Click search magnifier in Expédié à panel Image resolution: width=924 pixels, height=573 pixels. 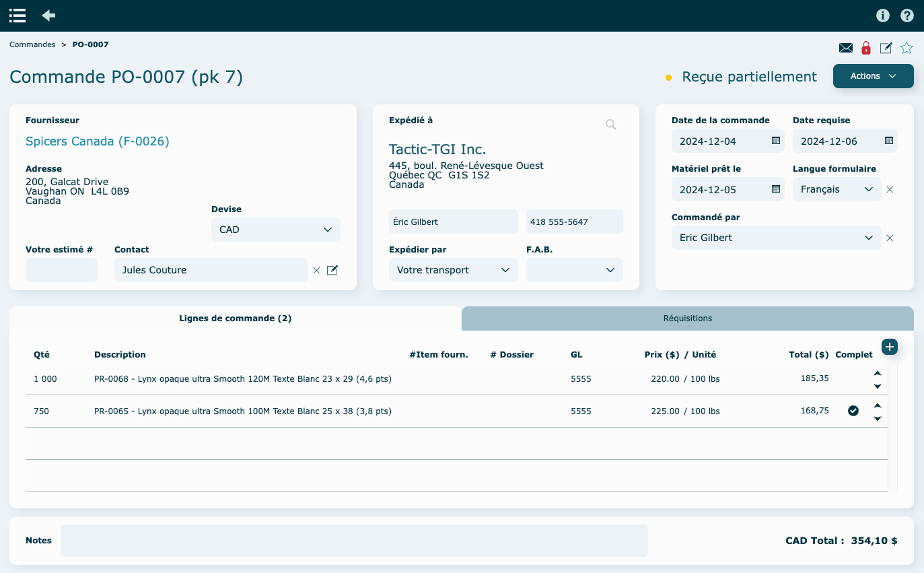coord(610,125)
